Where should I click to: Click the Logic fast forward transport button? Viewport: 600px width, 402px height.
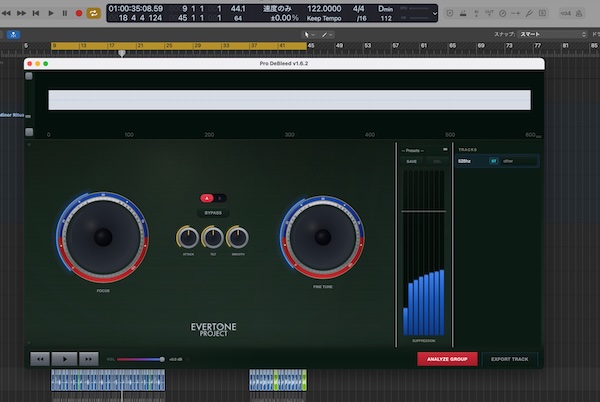coord(21,13)
